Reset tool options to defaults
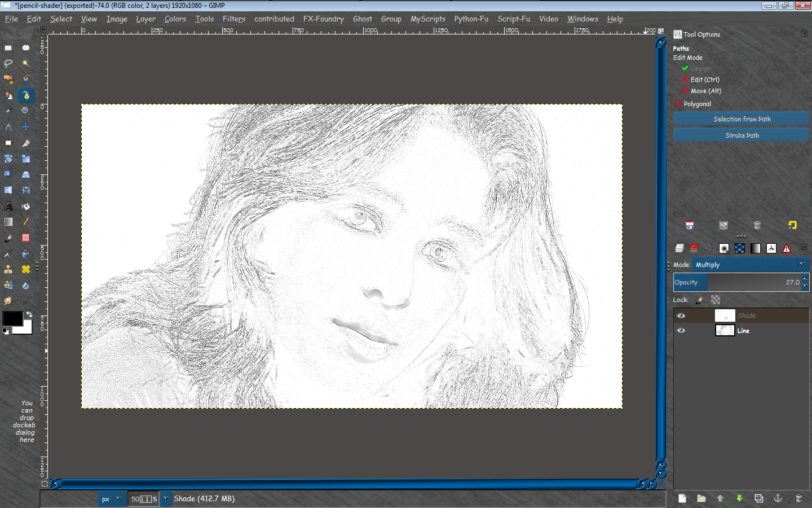 (792, 225)
